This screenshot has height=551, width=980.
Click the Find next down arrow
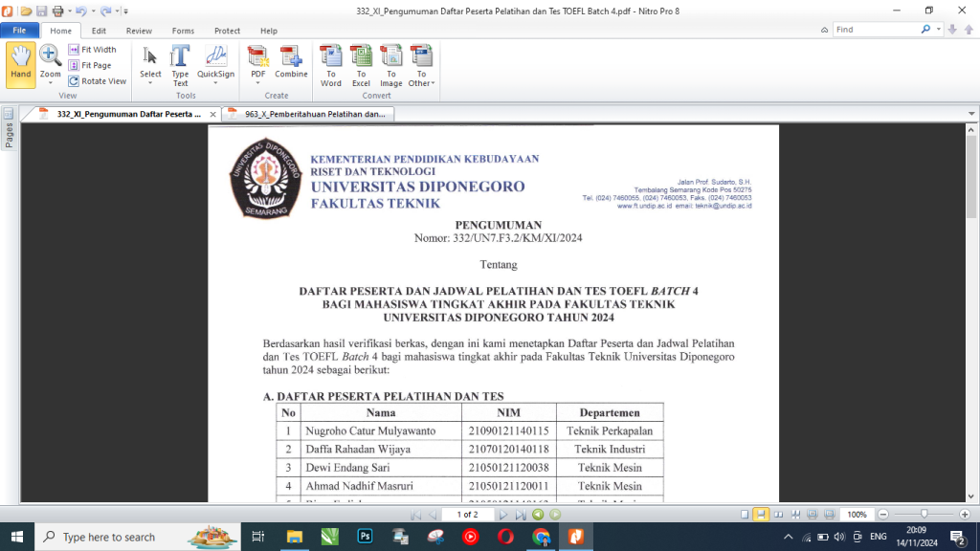click(952, 30)
